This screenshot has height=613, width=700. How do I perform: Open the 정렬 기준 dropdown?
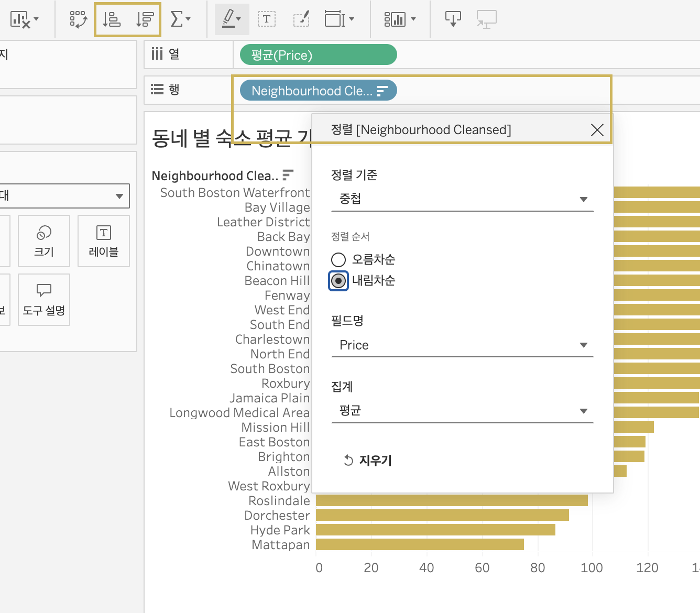(462, 199)
